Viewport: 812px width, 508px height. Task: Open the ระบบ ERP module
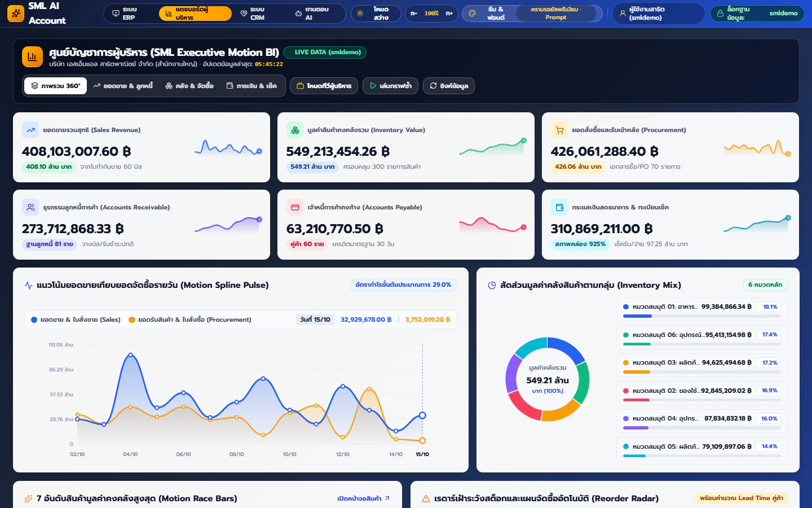(x=130, y=14)
